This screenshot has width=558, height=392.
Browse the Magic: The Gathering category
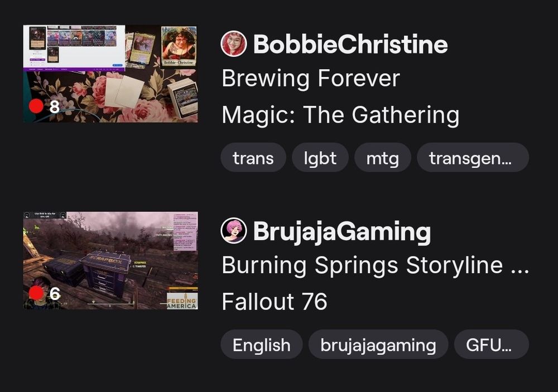click(340, 115)
